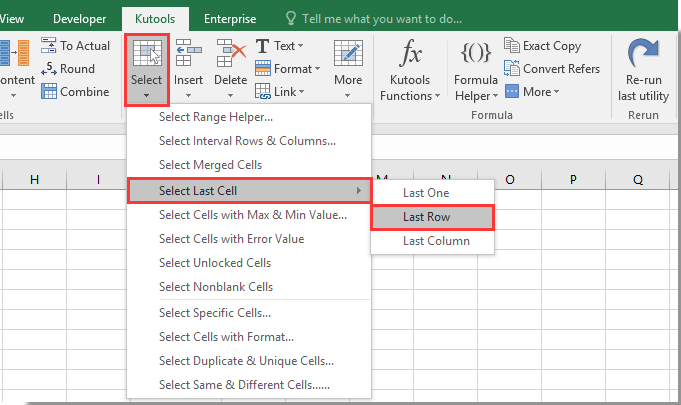
Task: Switch to the Kutools tab
Action: pos(155,19)
